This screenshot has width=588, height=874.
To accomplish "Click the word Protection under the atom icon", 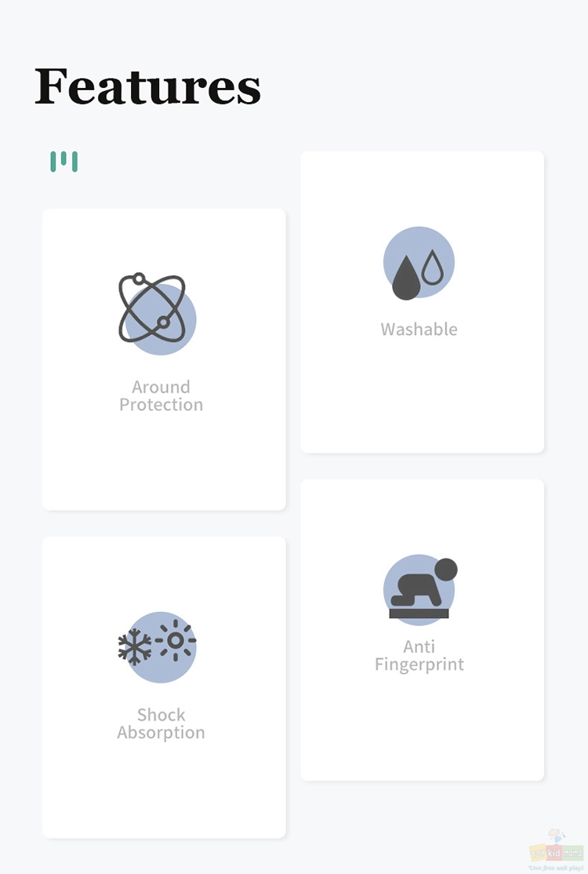I will pos(161,405).
